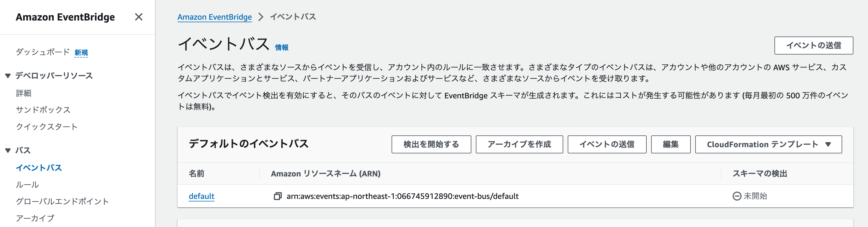
Task: Navigate back via Amazon EventBridge breadcrumb
Action: [215, 17]
